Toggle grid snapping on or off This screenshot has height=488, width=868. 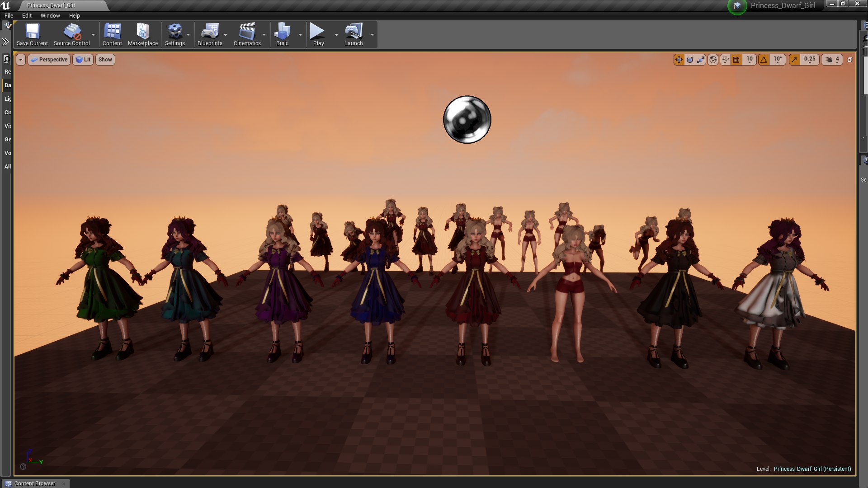point(736,60)
